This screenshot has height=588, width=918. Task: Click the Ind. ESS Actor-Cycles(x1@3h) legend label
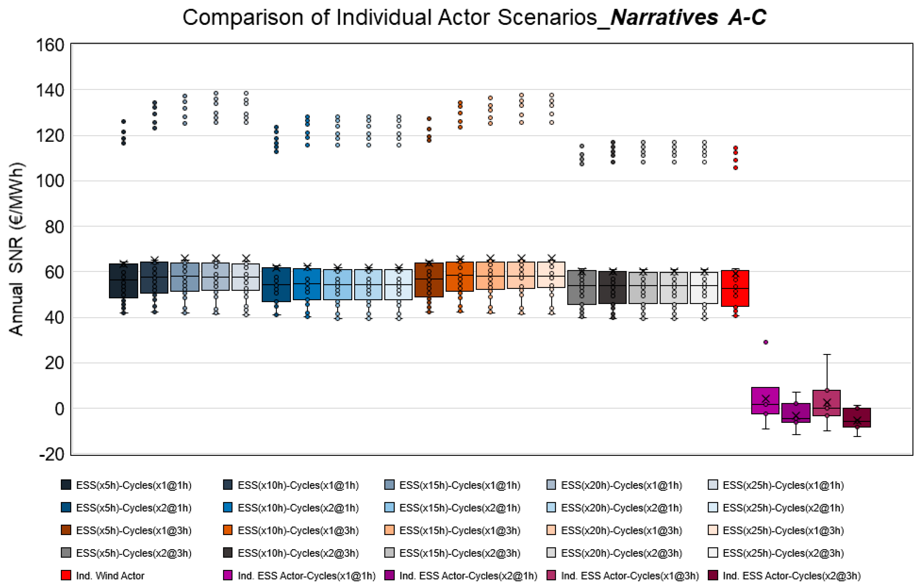click(630, 575)
